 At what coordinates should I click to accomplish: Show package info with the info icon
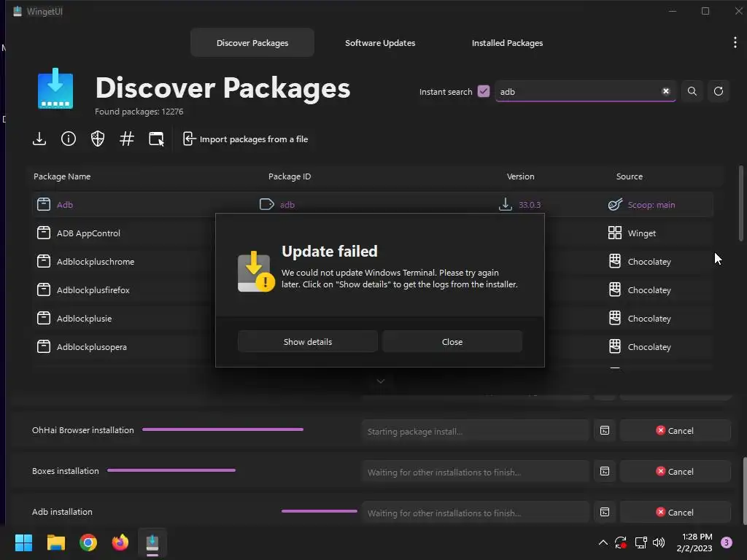tap(69, 139)
